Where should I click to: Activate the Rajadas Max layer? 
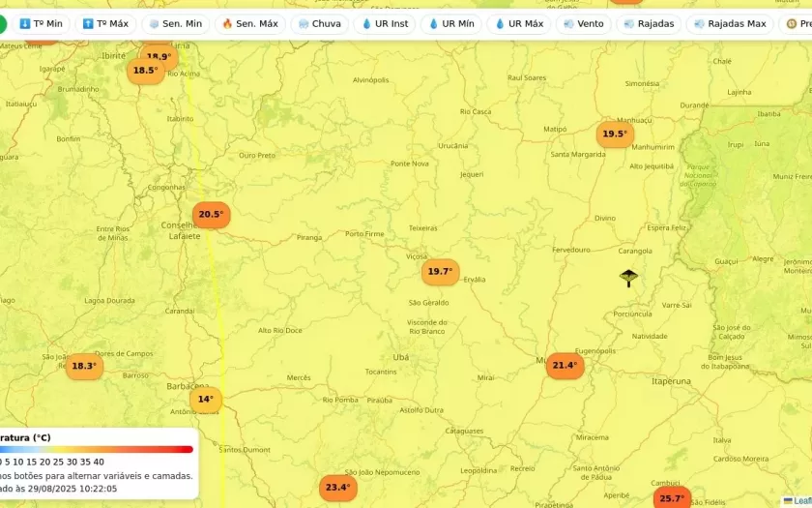pyautogui.click(x=730, y=24)
